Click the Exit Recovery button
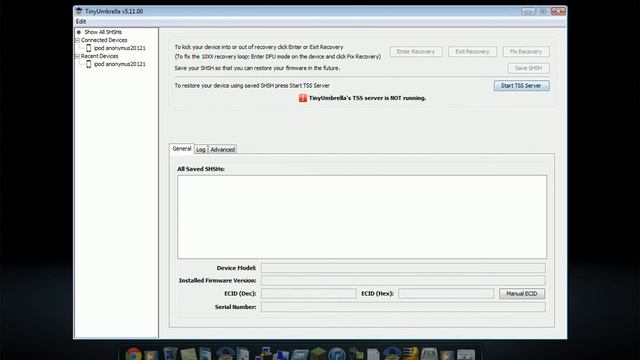This screenshot has width=640, height=360. tap(472, 51)
